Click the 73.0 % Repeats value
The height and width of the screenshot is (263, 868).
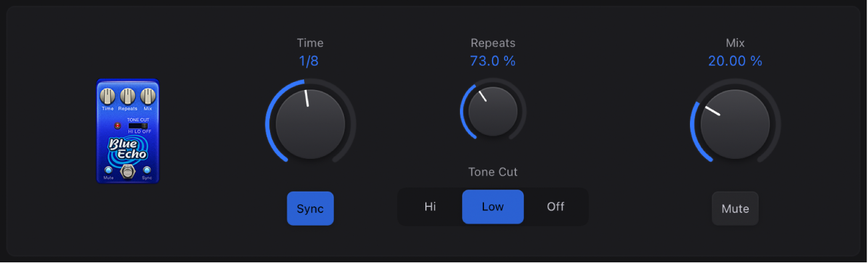point(493,61)
